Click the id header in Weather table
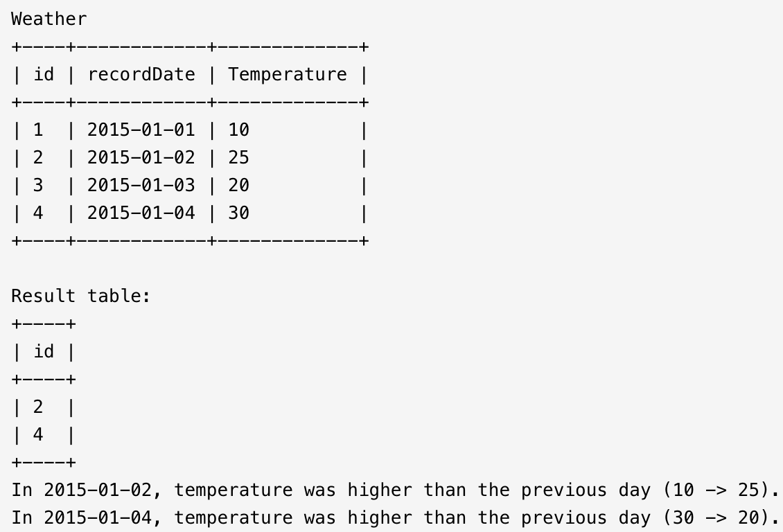The width and height of the screenshot is (783, 532). [44, 75]
